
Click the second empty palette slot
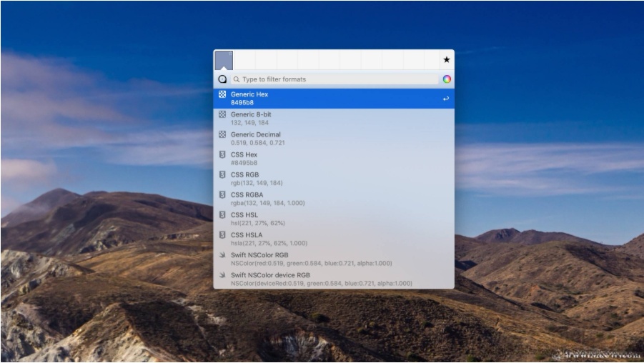coord(266,60)
